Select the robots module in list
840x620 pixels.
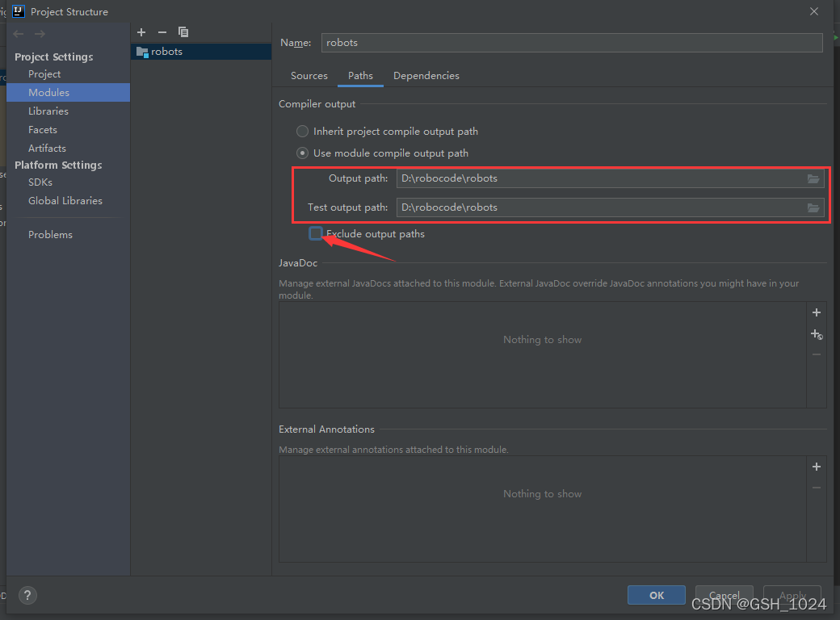click(201, 52)
